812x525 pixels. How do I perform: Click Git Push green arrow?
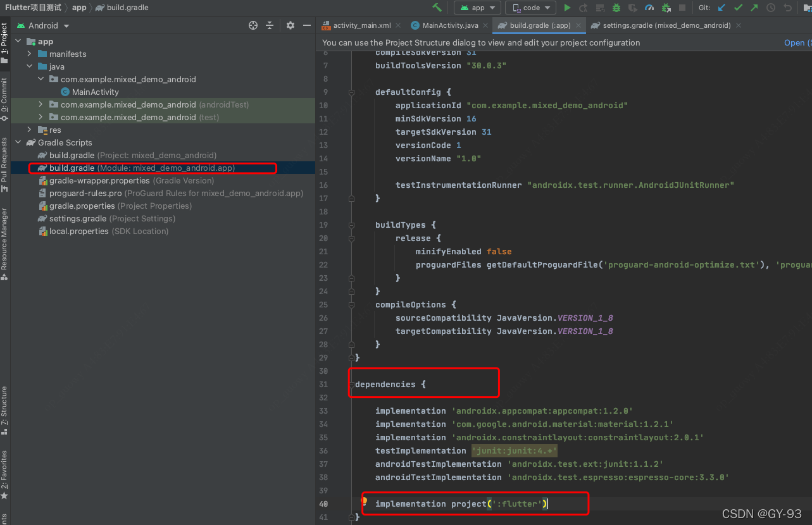[x=754, y=8]
